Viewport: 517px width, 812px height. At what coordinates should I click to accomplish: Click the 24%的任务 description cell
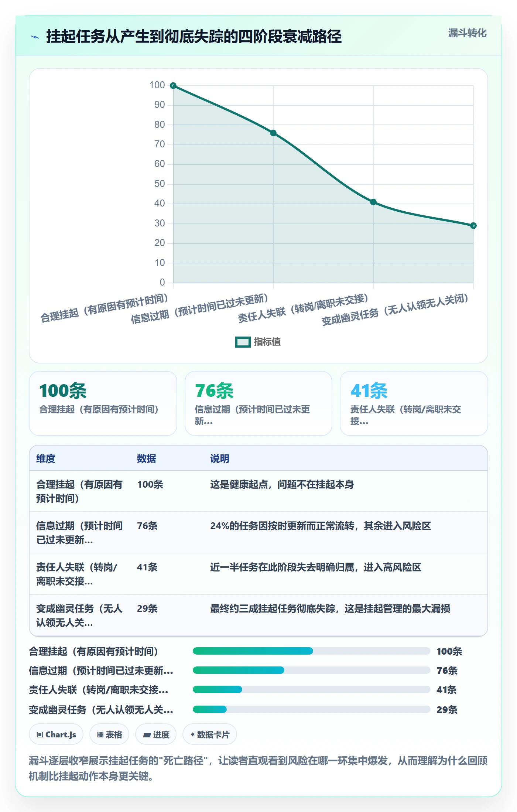321,526
